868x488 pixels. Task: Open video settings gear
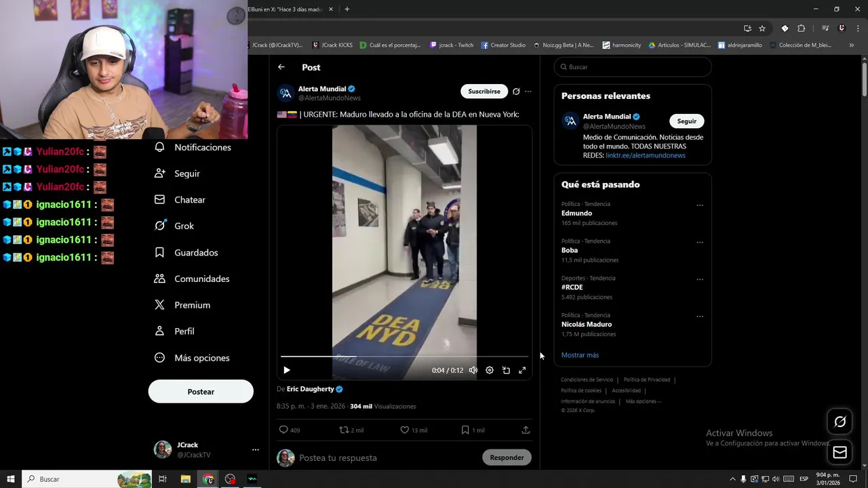click(490, 370)
